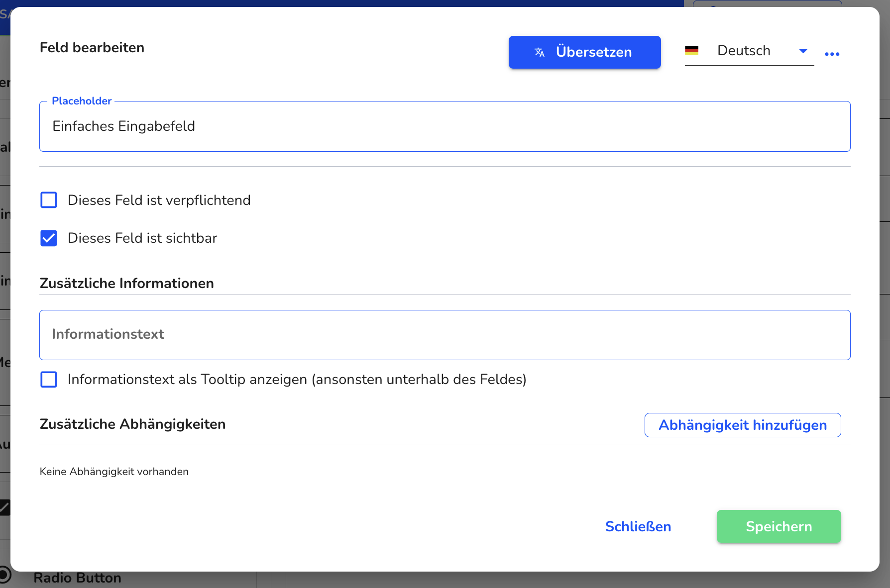Click the Übersetzen translate button
The image size is (890, 588).
[584, 52]
